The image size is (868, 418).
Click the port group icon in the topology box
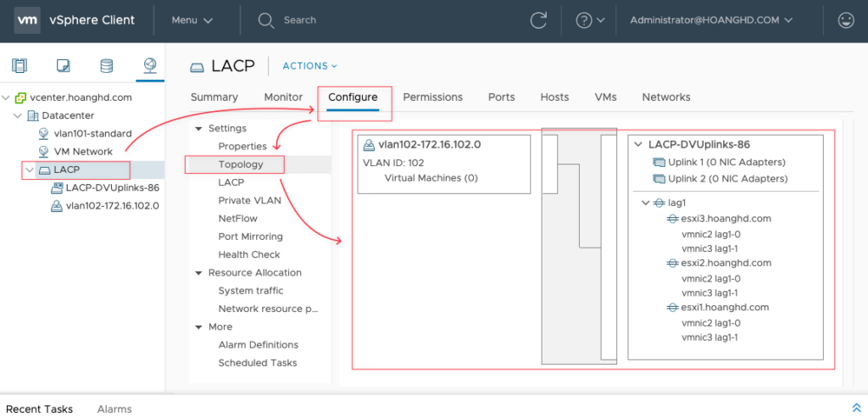click(369, 145)
